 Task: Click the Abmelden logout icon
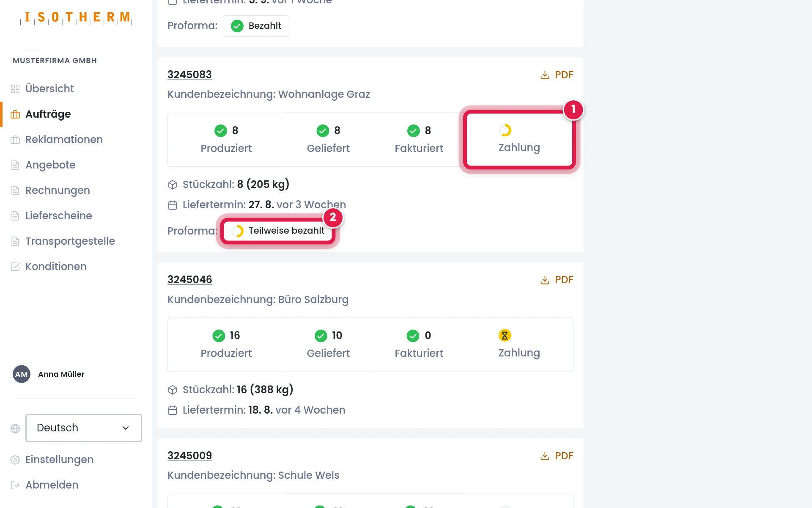[x=15, y=485]
